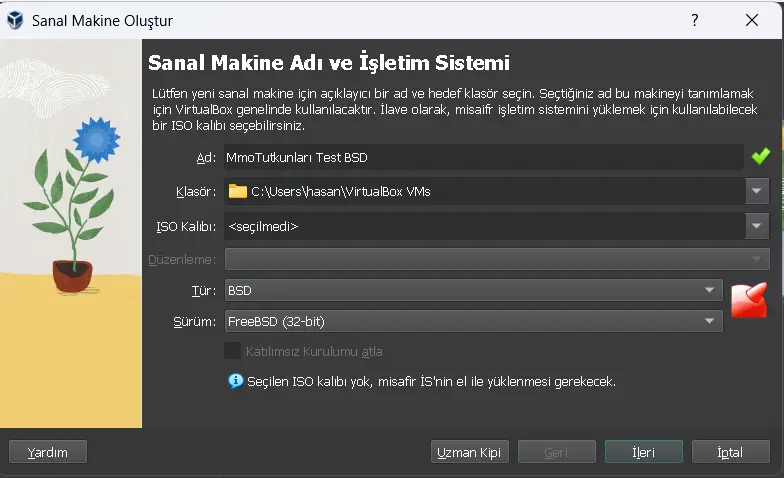Click heading Sanal Makine Adı ve İşletim Sistemi
Image resolution: width=784 pixels, height=478 pixels.
(x=329, y=63)
